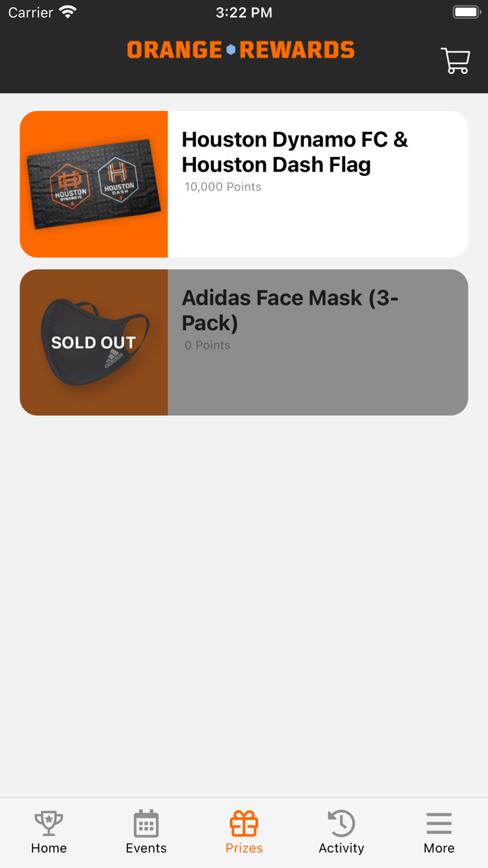
Task: Tap the SOLD OUT overlay label
Action: point(93,343)
